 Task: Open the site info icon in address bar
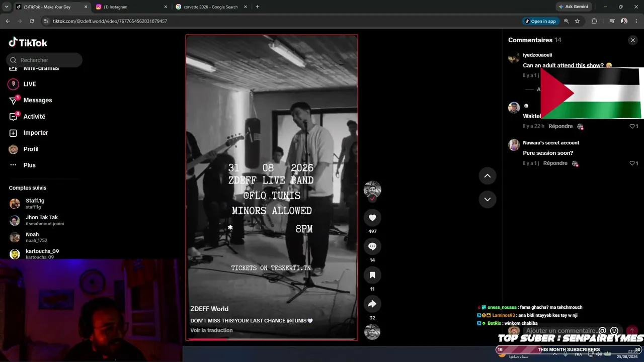click(x=46, y=21)
